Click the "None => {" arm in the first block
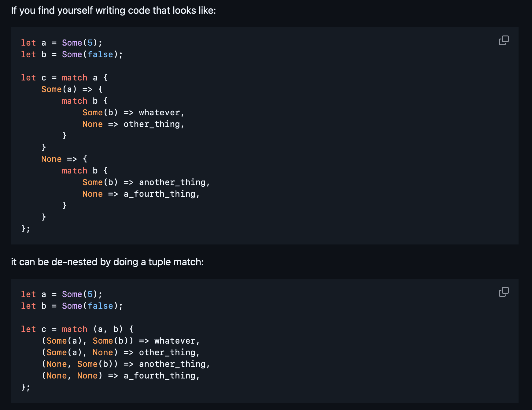 tap(64, 159)
